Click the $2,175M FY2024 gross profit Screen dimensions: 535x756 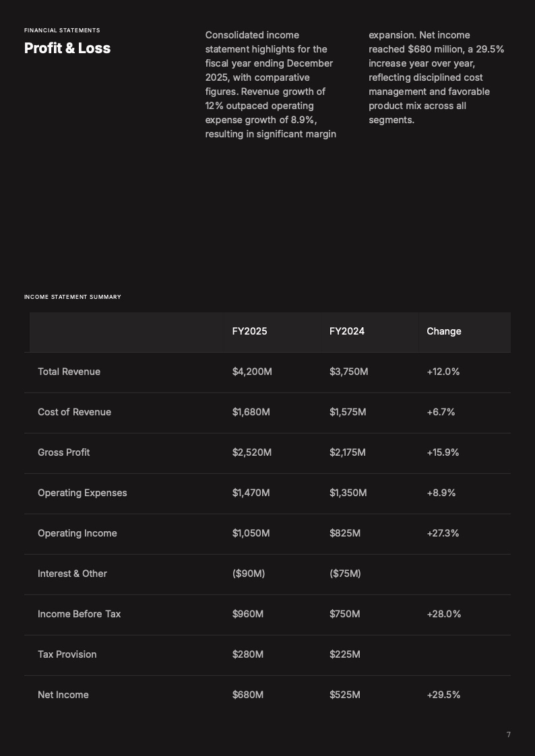347,452
